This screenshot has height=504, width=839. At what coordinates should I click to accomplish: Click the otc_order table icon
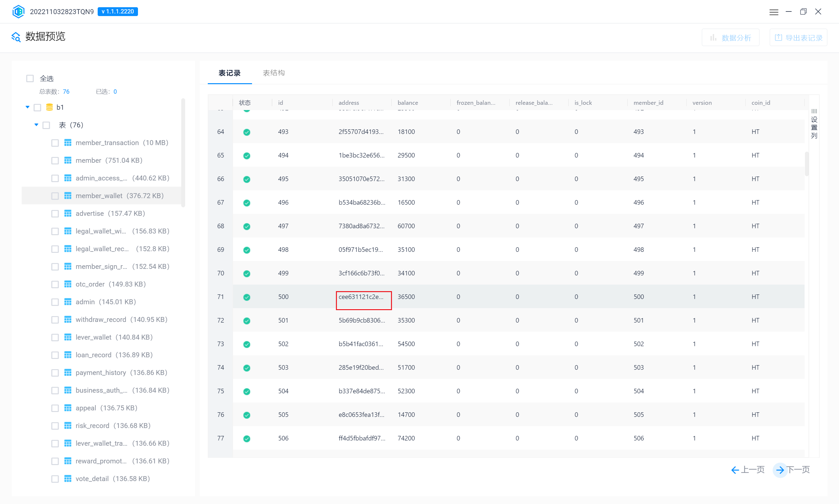click(x=68, y=284)
